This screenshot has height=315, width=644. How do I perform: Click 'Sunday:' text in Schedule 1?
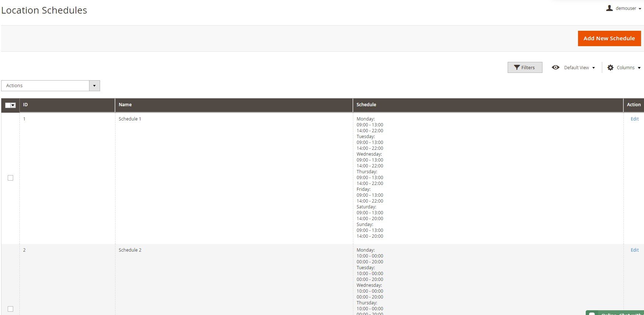(x=365, y=225)
